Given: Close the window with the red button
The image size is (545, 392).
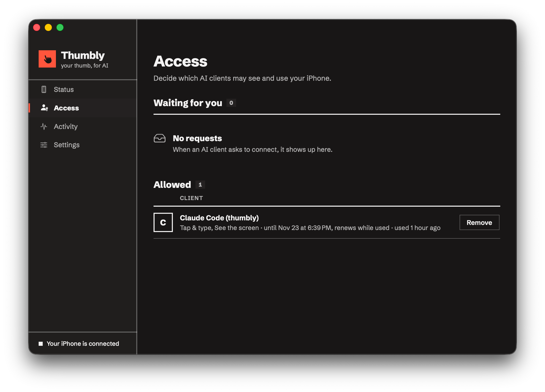Looking at the screenshot, I should (x=37, y=27).
